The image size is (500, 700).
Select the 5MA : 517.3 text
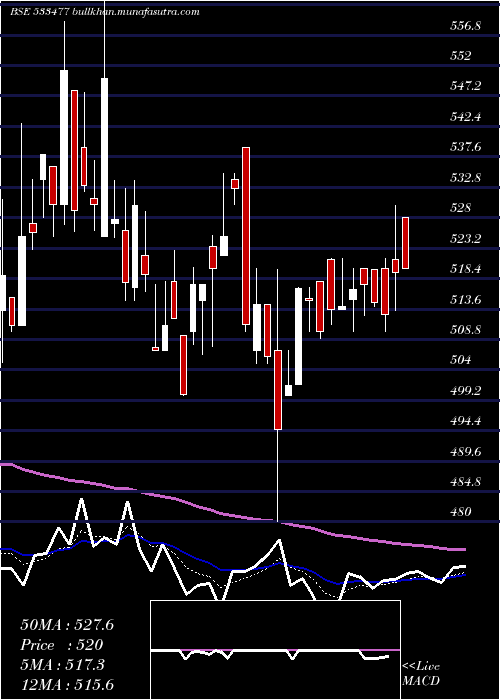pyautogui.click(x=62, y=665)
